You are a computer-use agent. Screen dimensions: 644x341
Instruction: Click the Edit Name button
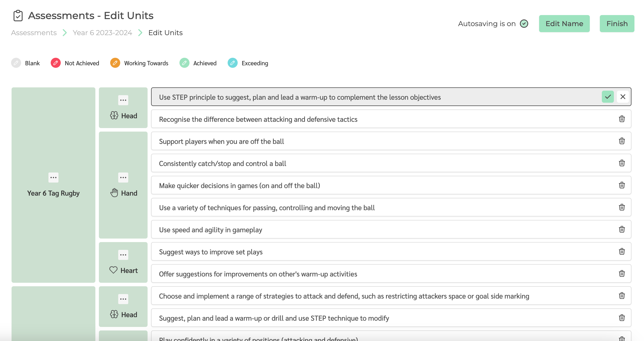tap(564, 23)
